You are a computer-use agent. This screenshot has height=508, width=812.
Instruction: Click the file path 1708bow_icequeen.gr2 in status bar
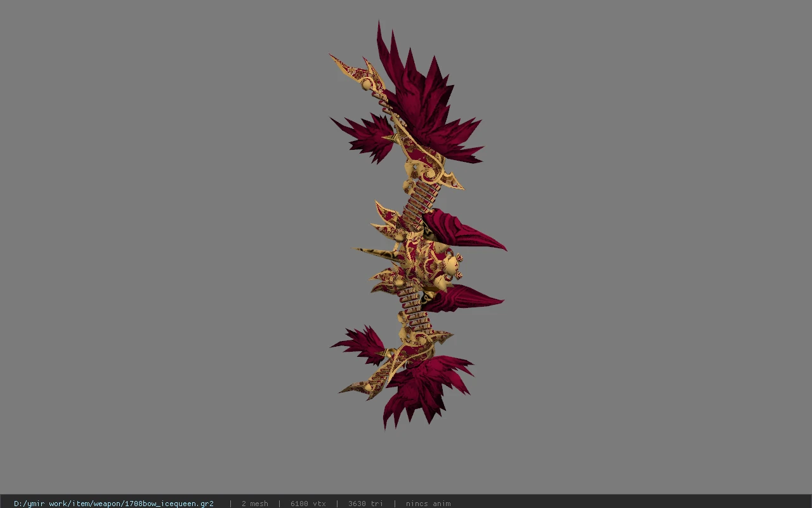pos(114,504)
